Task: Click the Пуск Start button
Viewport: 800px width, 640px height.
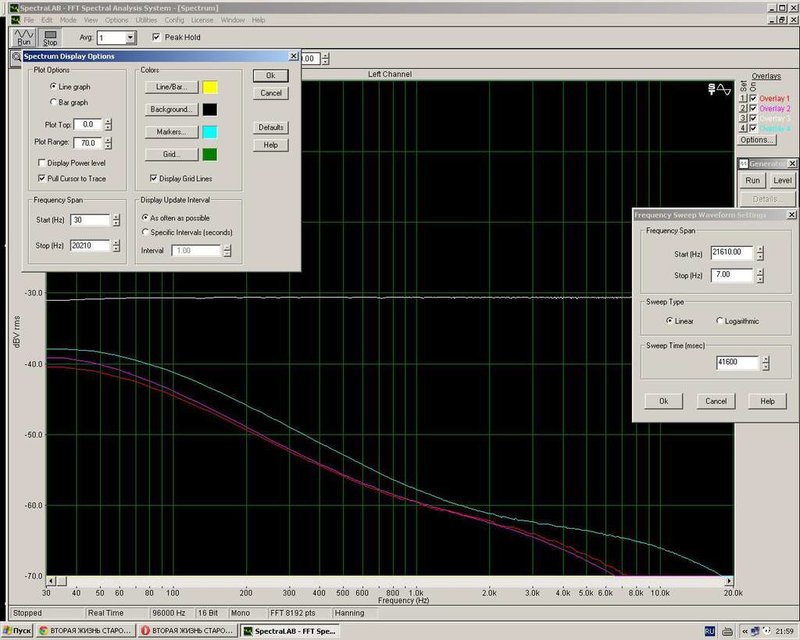Action: (x=17, y=631)
